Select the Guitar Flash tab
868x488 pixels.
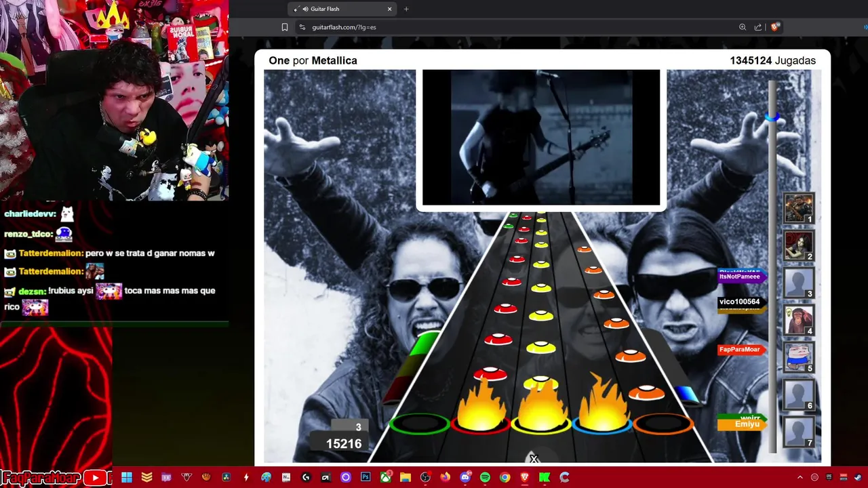click(x=342, y=9)
